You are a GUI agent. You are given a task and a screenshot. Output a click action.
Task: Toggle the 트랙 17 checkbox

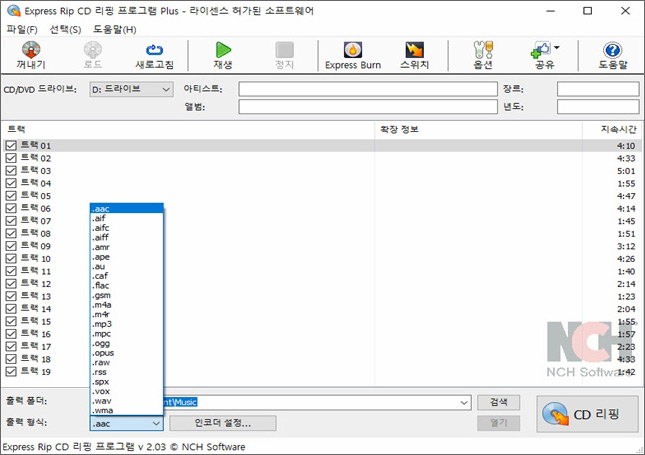(x=11, y=346)
